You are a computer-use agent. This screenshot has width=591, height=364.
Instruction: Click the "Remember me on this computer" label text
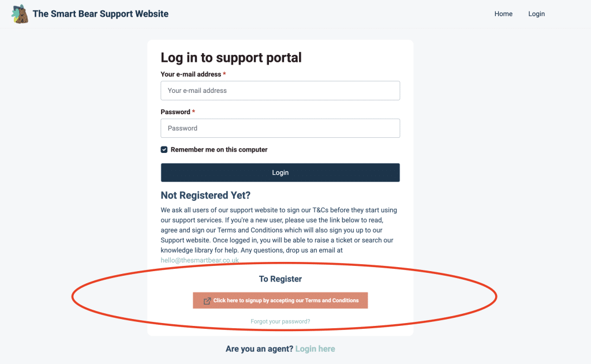[x=219, y=150]
